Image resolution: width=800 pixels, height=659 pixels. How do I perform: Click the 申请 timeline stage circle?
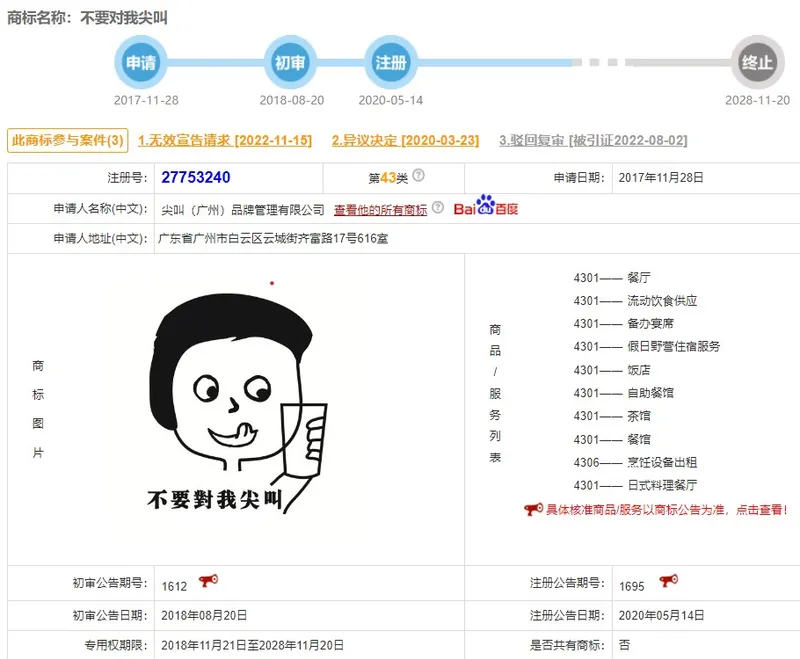point(141,63)
